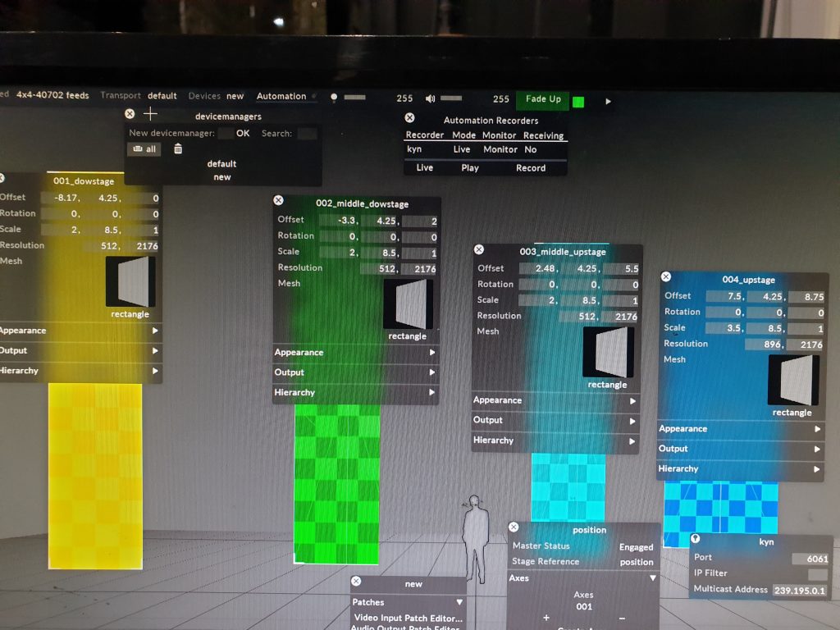The width and height of the screenshot is (840, 630).
Task: Click Record in Automation Recorders
Action: point(530,168)
